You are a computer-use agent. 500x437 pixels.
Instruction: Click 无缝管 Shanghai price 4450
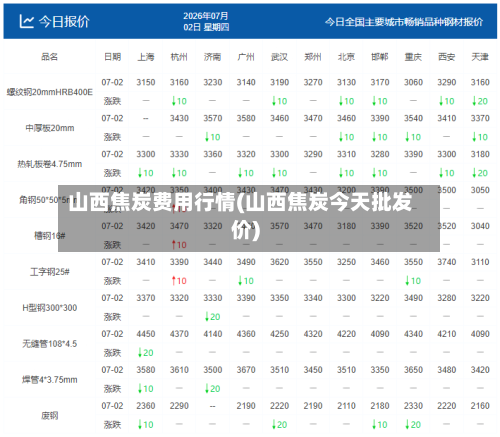(x=146, y=334)
